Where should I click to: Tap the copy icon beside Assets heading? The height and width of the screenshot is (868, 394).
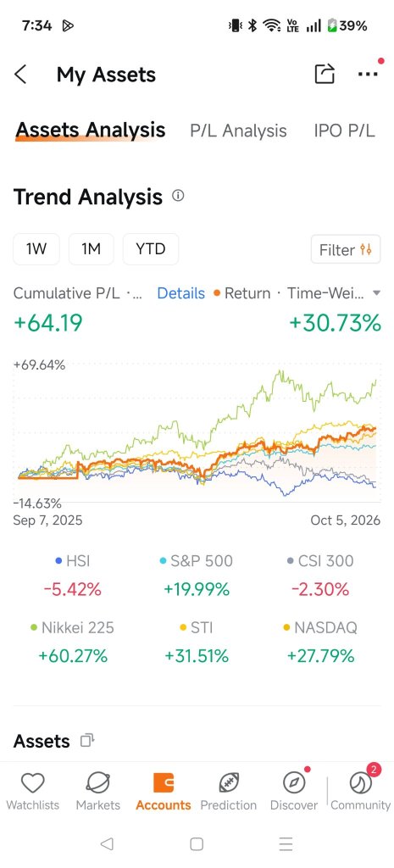pyautogui.click(x=87, y=740)
